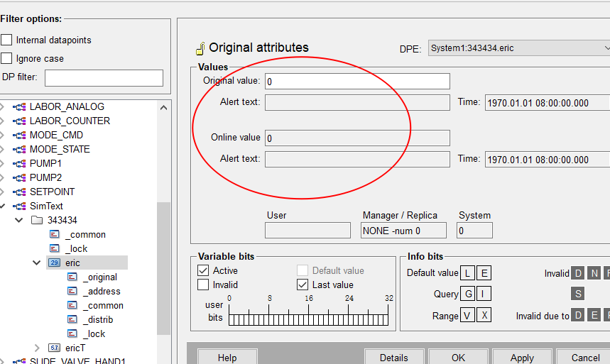Expand the PUMP1 tree node
Viewport: 610px width, 364px height.
pyautogui.click(x=1, y=164)
